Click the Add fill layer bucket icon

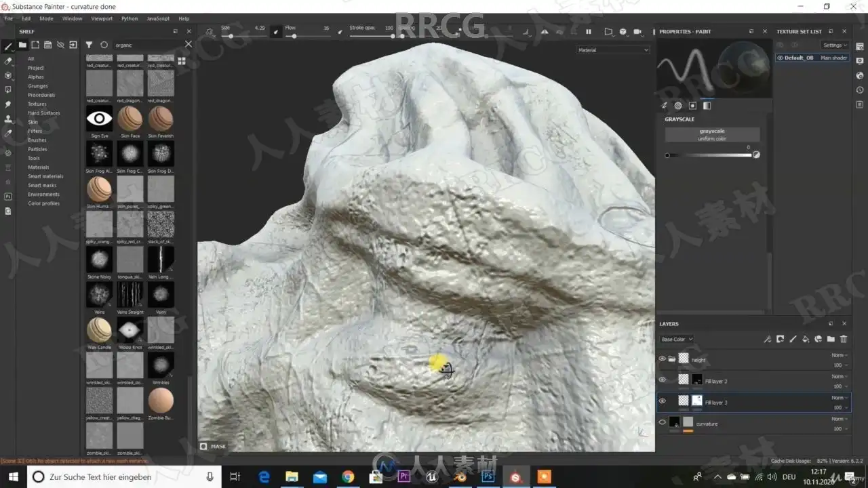[x=806, y=340]
